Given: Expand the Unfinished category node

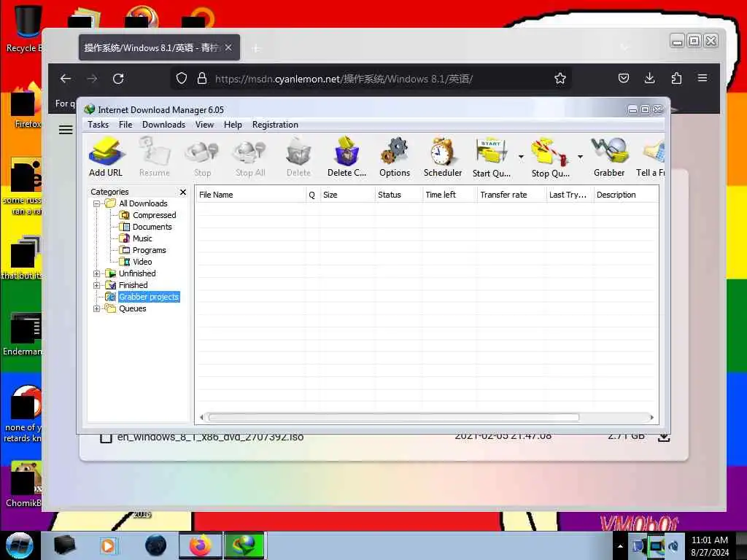Looking at the screenshot, I should coord(97,274).
